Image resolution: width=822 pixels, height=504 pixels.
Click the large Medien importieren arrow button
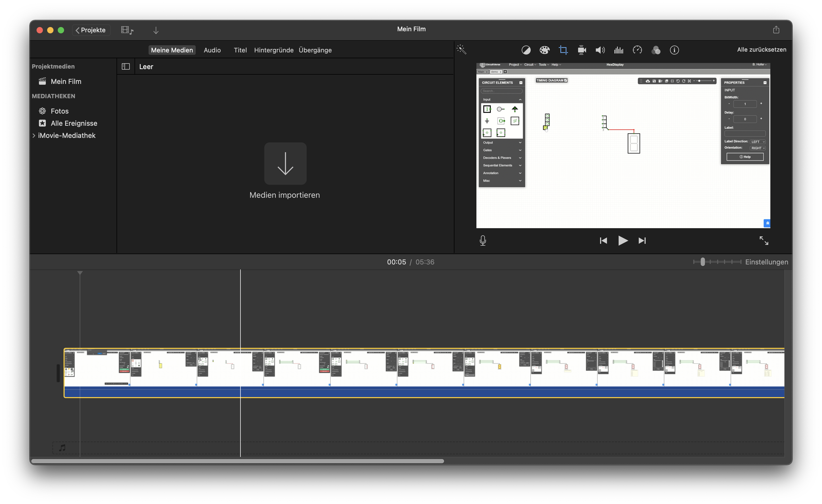[285, 163]
